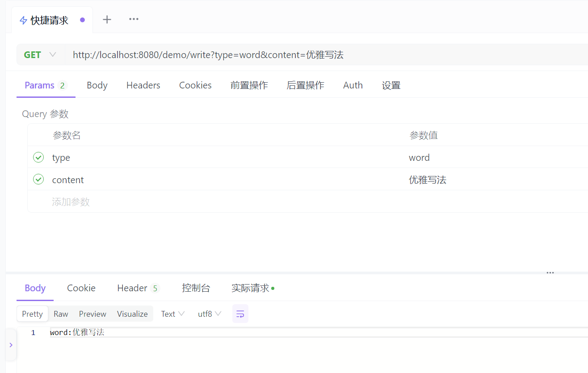Switch to the response Cookie tab

click(81, 288)
